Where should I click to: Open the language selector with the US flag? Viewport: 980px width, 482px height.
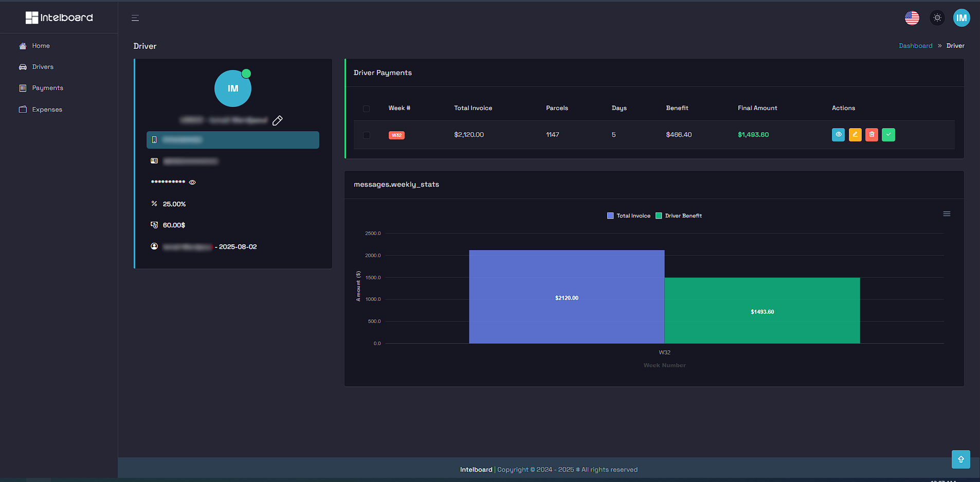[x=912, y=17]
